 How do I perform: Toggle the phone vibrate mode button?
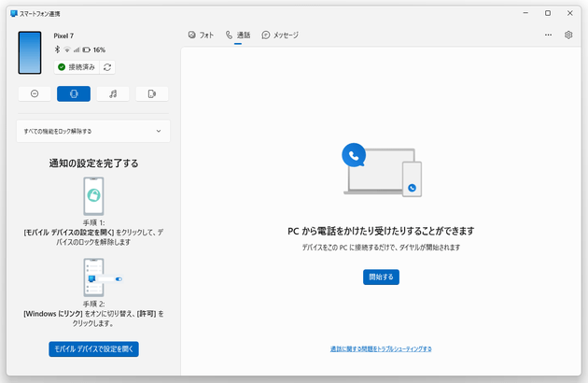click(x=74, y=93)
